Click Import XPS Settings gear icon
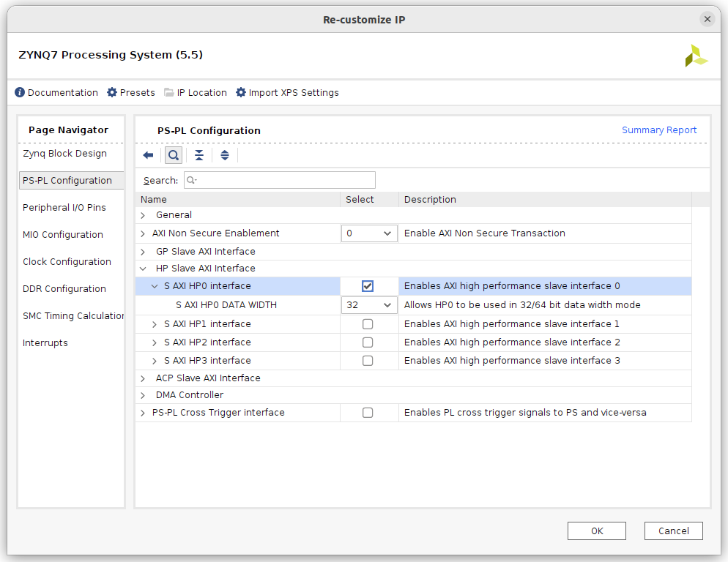The height and width of the screenshot is (562, 728). (241, 93)
